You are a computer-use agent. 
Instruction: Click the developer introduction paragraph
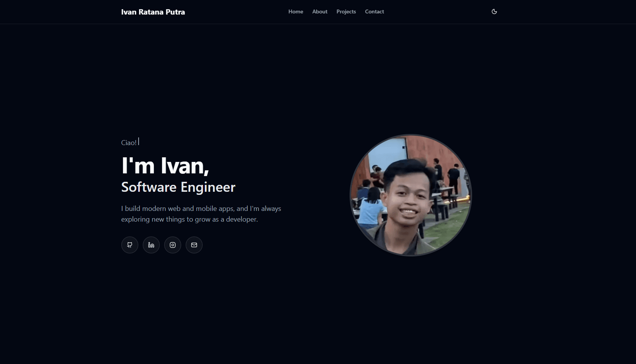tap(201, 214)
